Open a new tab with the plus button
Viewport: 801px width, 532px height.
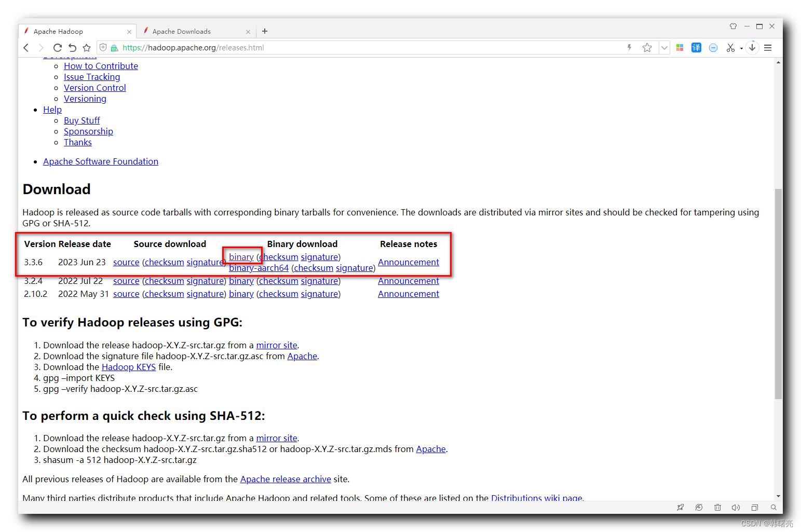[x=265, y=31]
